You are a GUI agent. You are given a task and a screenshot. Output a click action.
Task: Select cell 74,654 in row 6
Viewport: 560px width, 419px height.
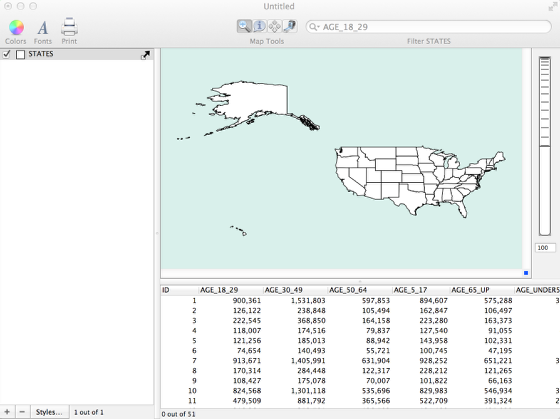click(249, 351)
